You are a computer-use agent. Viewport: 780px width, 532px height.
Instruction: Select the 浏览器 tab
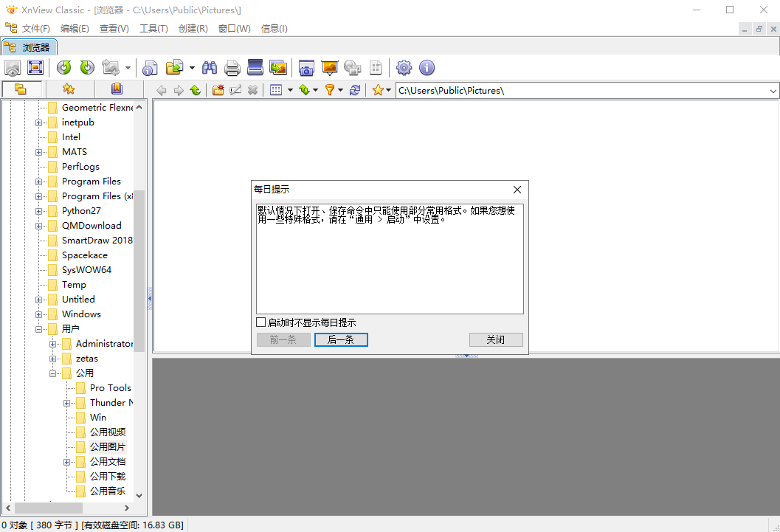tap(29, 47)
